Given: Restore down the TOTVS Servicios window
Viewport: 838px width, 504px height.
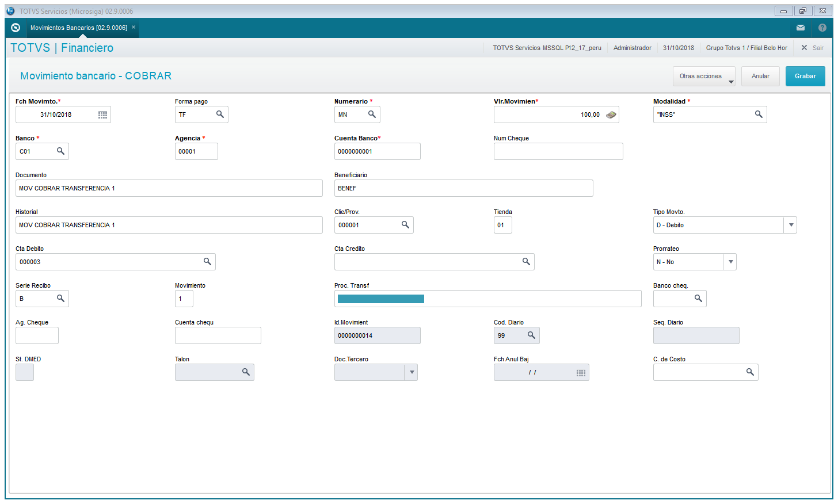Looking at the screenshot, I should pos(803,11).
